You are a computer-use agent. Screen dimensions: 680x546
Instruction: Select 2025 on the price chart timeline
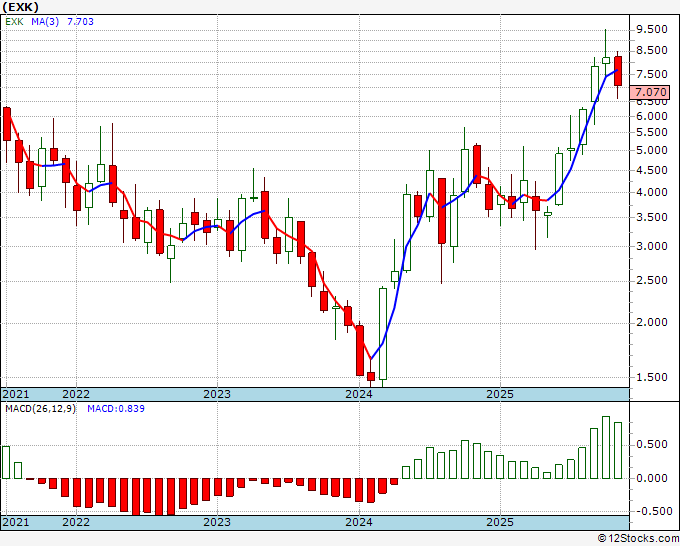pyautogui.click(x=501, y=395)
